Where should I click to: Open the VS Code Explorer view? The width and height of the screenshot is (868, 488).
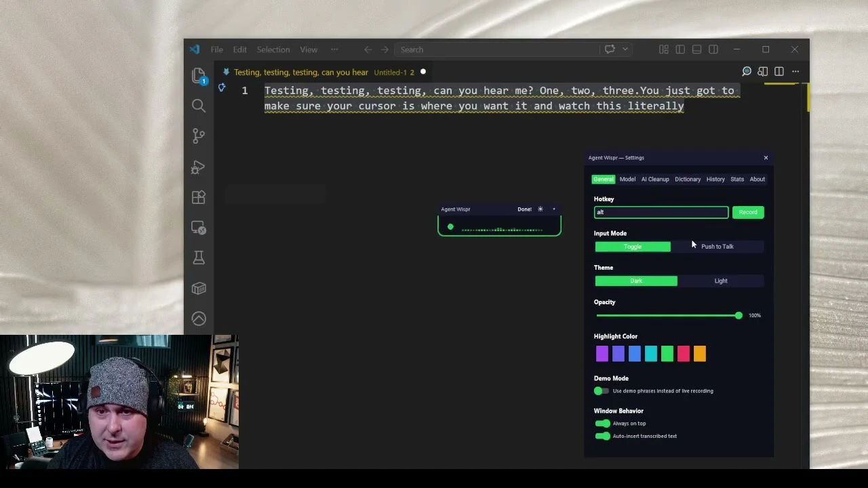199,76
